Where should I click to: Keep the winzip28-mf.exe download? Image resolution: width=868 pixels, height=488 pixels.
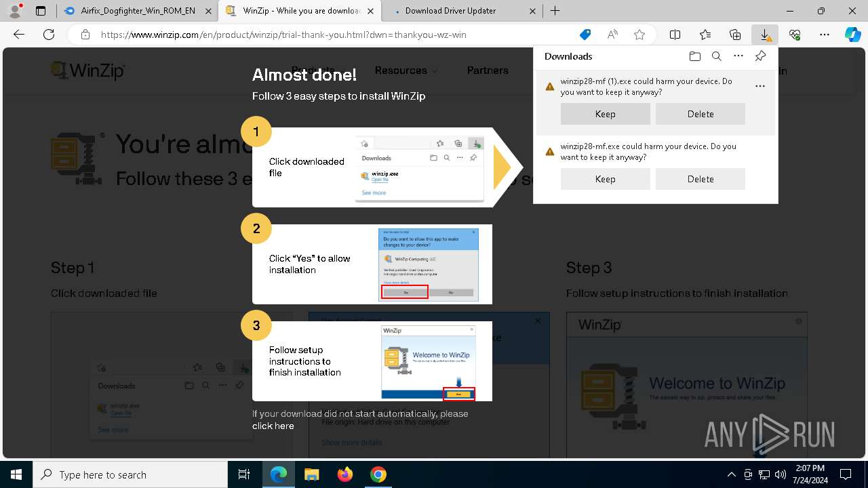pos(606,179)
